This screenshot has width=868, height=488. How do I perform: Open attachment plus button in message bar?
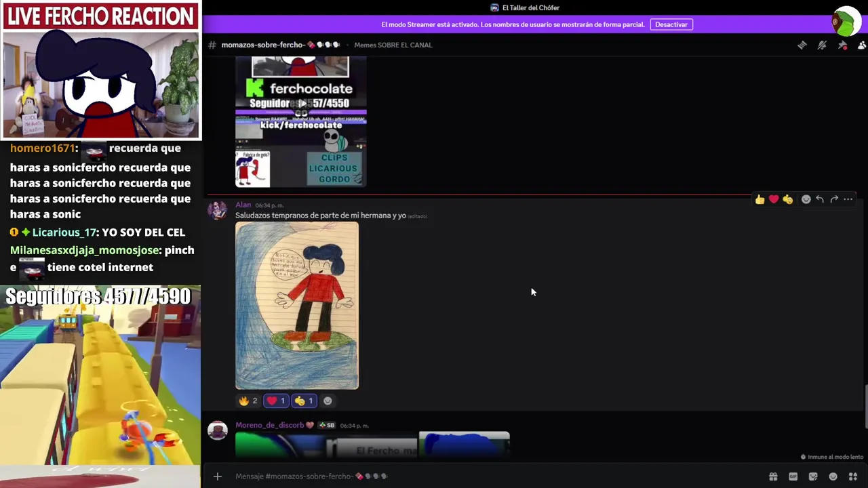click(x=217, y=476)
